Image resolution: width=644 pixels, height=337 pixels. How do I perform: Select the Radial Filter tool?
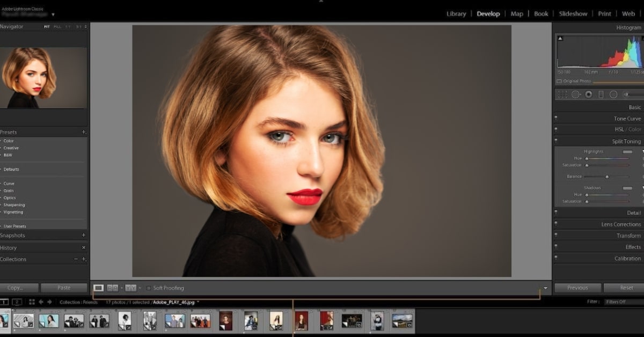(613, 94)
